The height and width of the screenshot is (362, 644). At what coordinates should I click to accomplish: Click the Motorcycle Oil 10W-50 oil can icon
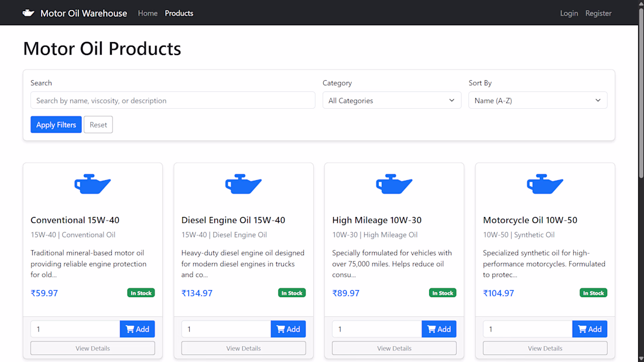545,184
